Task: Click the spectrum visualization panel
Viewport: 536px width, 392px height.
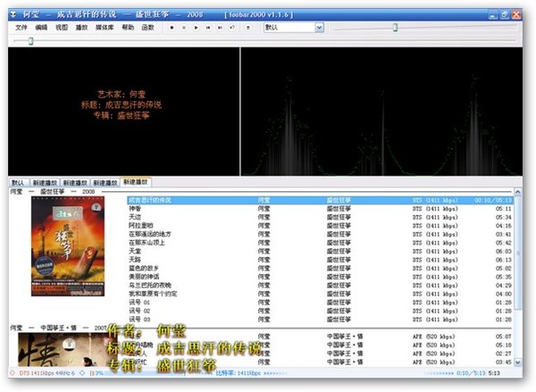Action: (381, 112)
